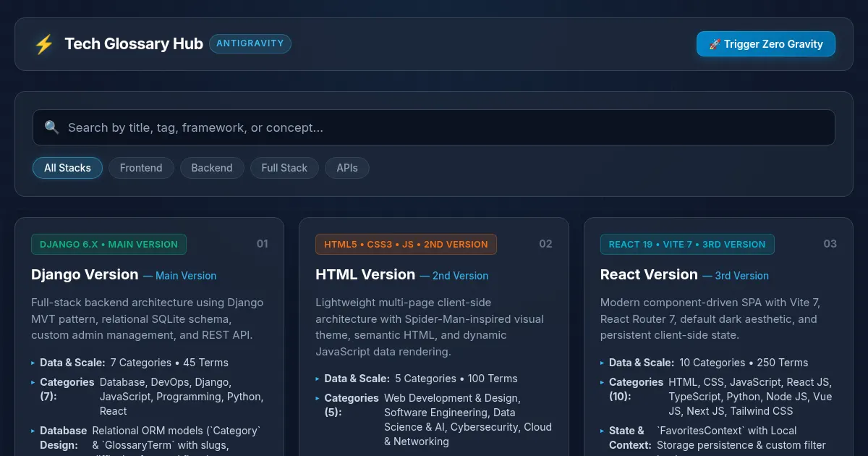The height and width of the screenshot is (456, 868).
Task: Click HTML card 'Data & Scale:' label
Action: tap(357, 379)
